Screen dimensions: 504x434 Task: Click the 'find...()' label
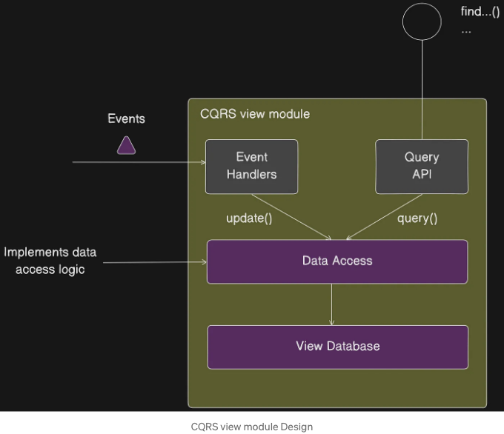480,12
